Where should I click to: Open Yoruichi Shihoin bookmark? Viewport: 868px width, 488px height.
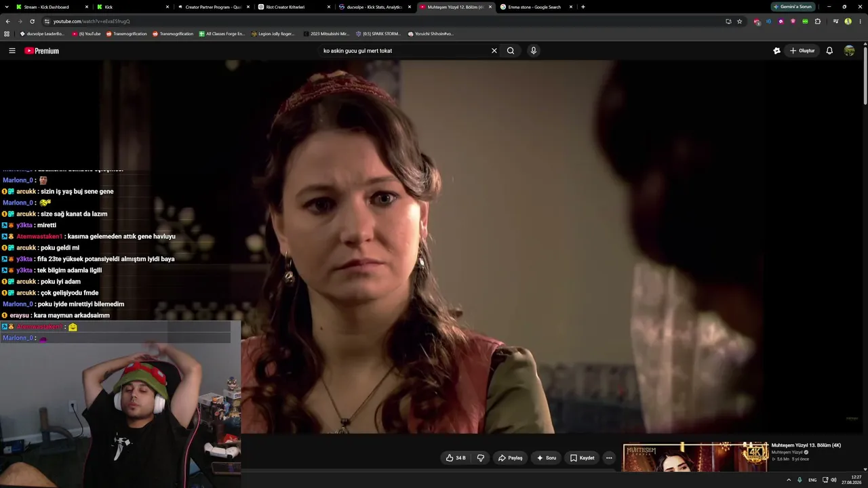431,34
